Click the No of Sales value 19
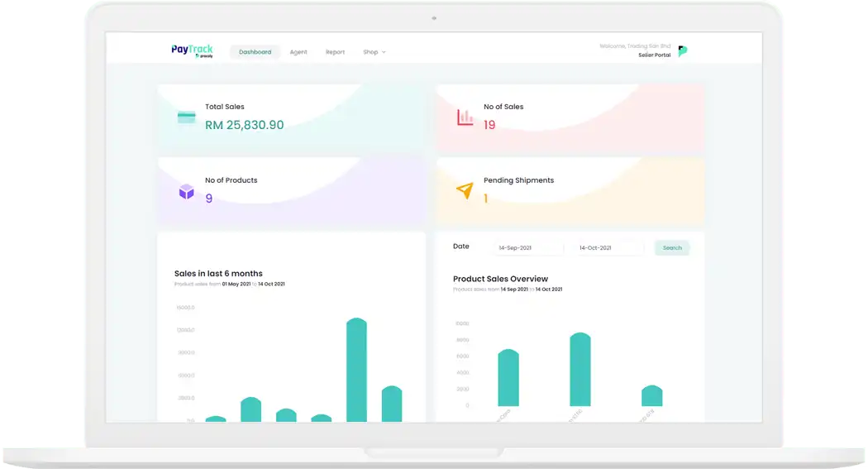This screenshot has height=469, width=868. (489, 125)
